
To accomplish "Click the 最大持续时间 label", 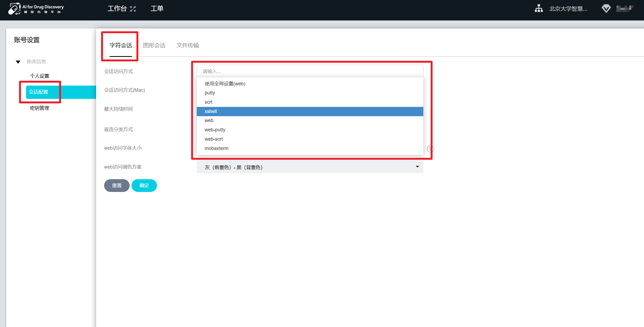I will [x=118, y=109].
